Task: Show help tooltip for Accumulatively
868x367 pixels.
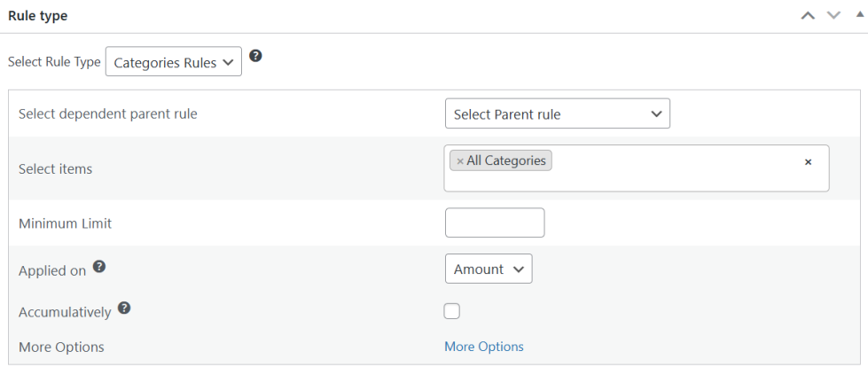Action: pyautogui.click(x=124, y=308)
